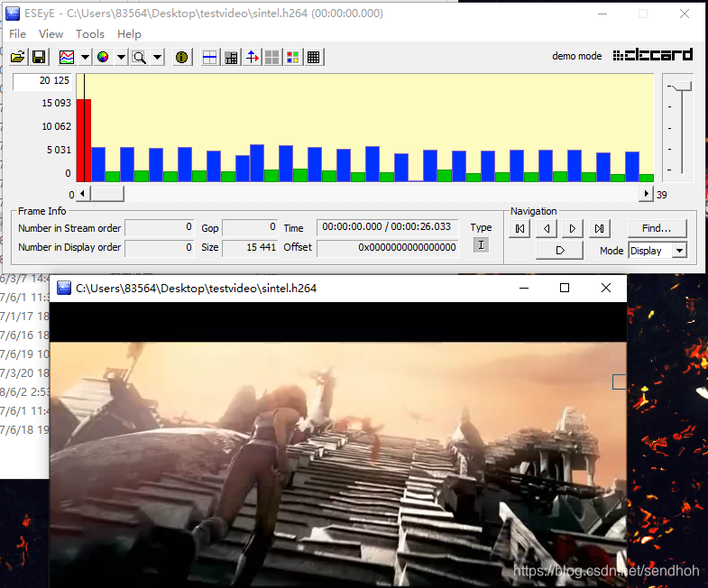Open the dropdown arrow beside the chart icon
Screen dimensions: 708x588
(85, 58)
